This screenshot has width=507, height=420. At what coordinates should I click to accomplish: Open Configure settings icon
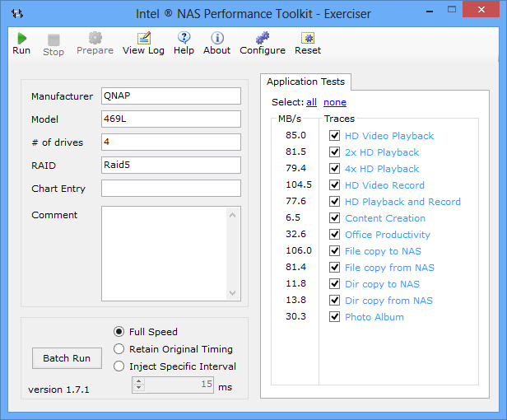click(263, 38)
